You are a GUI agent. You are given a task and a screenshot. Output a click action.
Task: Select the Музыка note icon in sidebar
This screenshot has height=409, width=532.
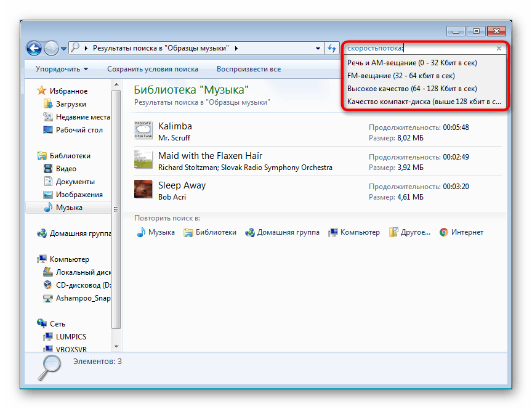[48, 207]
